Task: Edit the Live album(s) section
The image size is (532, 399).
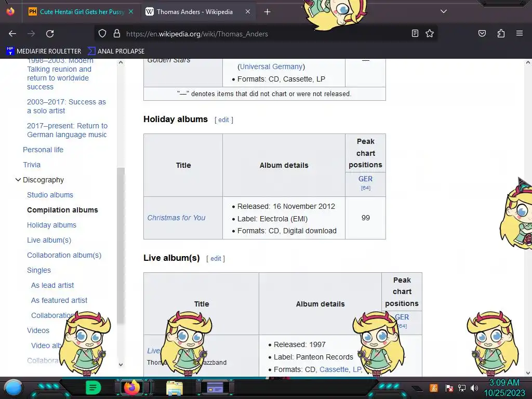Action: tap(216, 259)
